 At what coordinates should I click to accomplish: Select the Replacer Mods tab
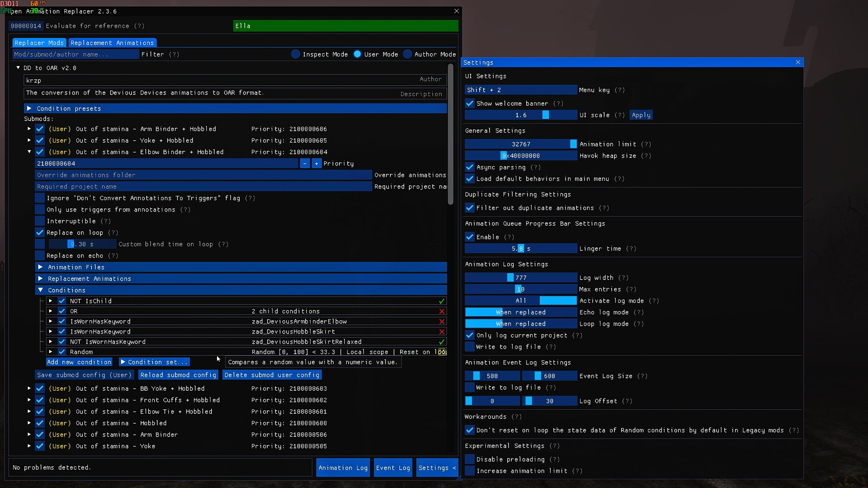tap(39, 42)
